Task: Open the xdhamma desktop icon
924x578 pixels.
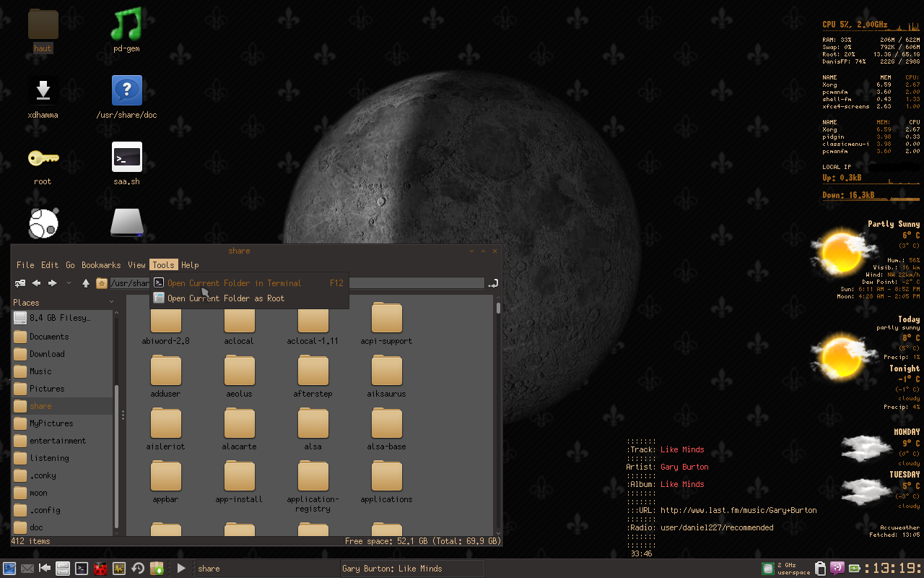Action: point(43,98)
